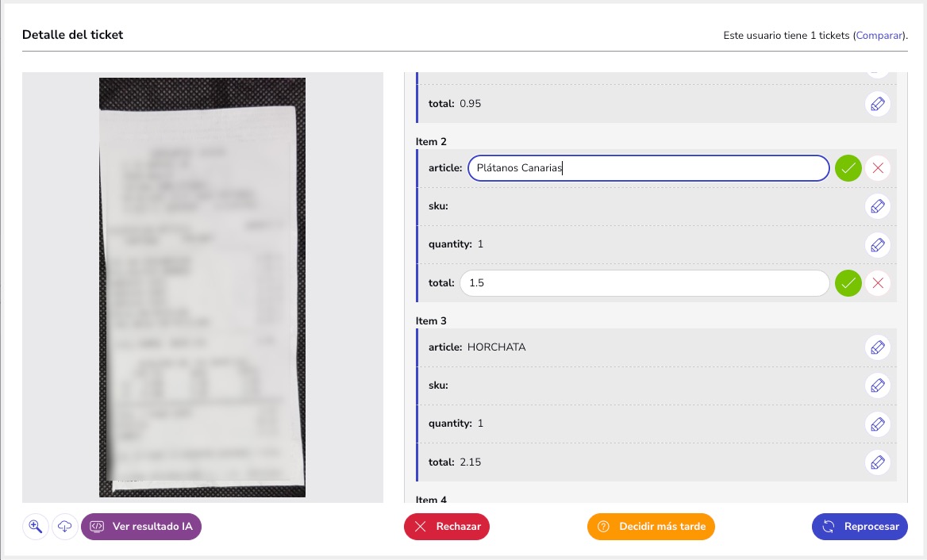Edit the quantity of Item 2
This screenshot has height=560, width=927.
click(x=877, y=244)
